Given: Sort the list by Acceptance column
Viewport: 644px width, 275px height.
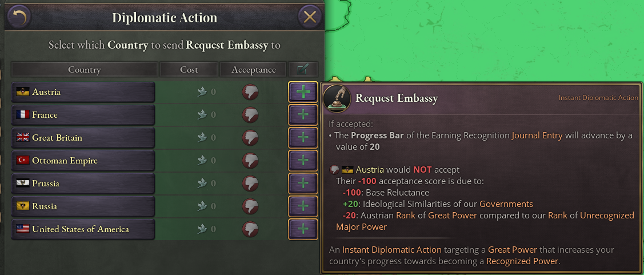Looking at the screenshot, I should pos(253,70).
